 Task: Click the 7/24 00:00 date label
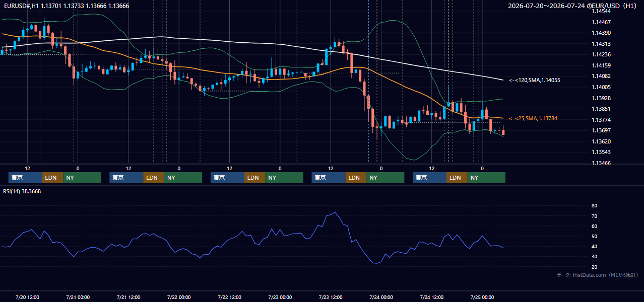click(x=381, y=297)
